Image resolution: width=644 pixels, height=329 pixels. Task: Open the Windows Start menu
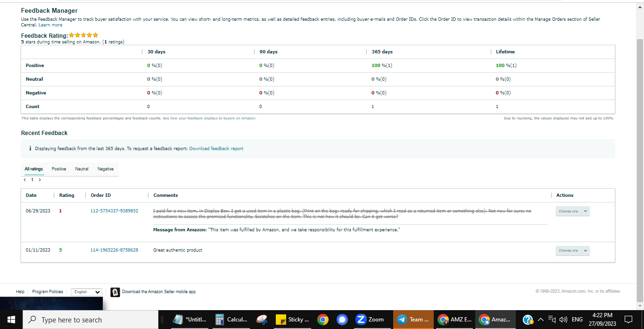[x=11, y=320]
